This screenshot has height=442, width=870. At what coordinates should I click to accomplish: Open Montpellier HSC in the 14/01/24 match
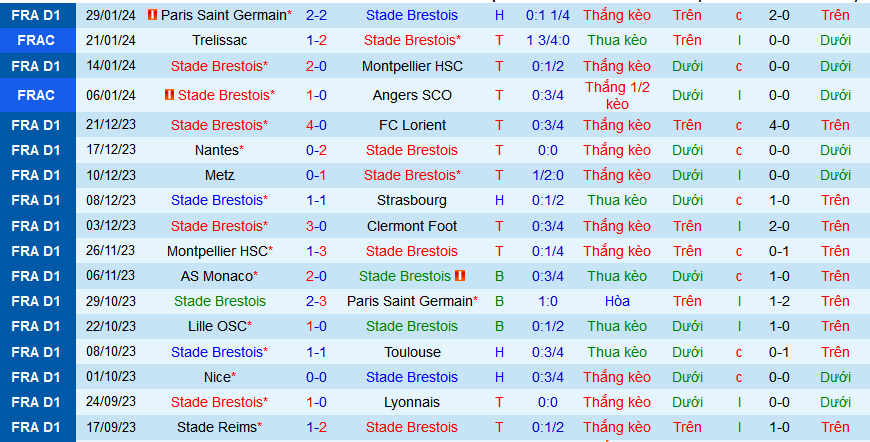tap(411, 66)
